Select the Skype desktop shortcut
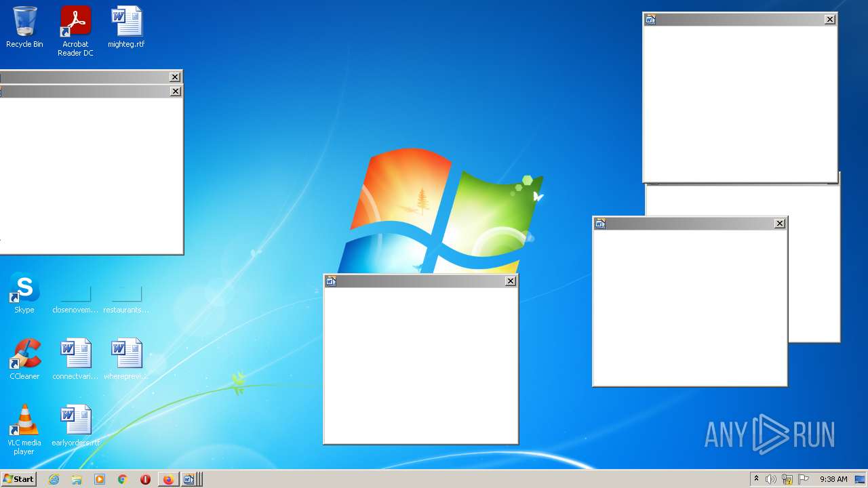The image size is (868, 488). (x=24, y=293)
